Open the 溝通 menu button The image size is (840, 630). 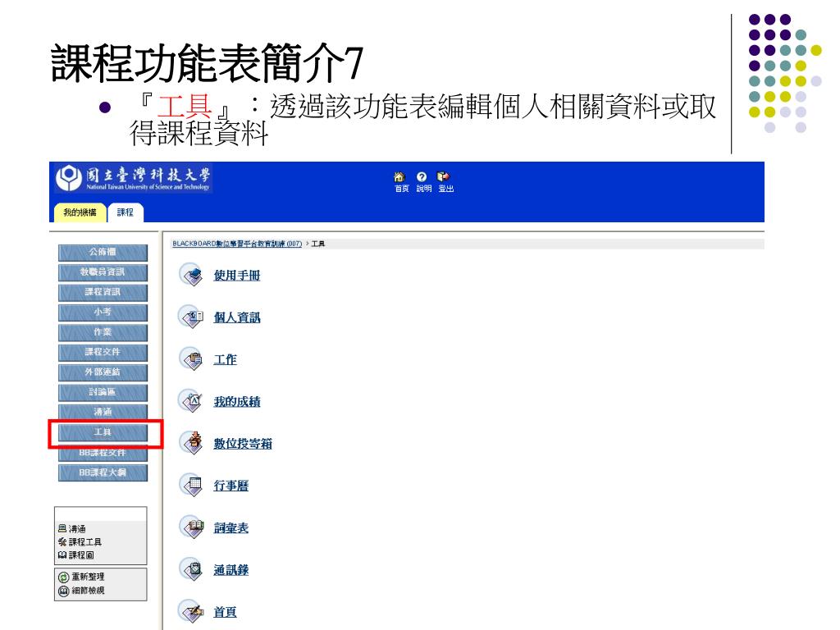103,413
